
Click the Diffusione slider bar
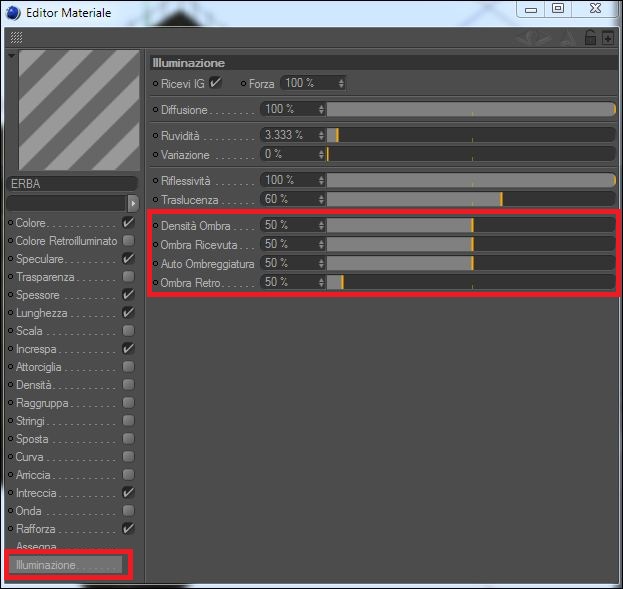click(x=471, y=109)
